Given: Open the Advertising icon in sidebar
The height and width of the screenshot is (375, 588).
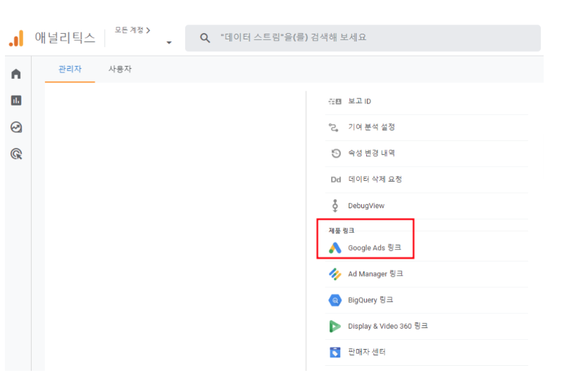Looking at the screenshot, I should coord(16,154).
